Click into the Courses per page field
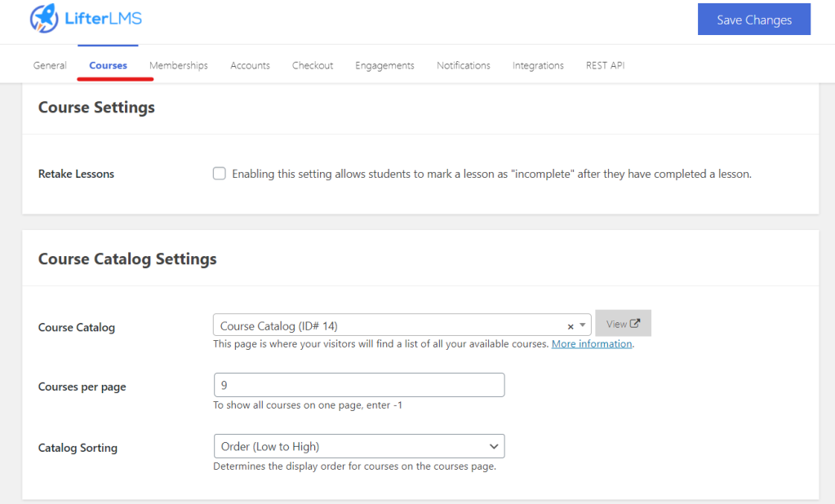This screenshot has width=835, height=504. (x=358, y=385)
